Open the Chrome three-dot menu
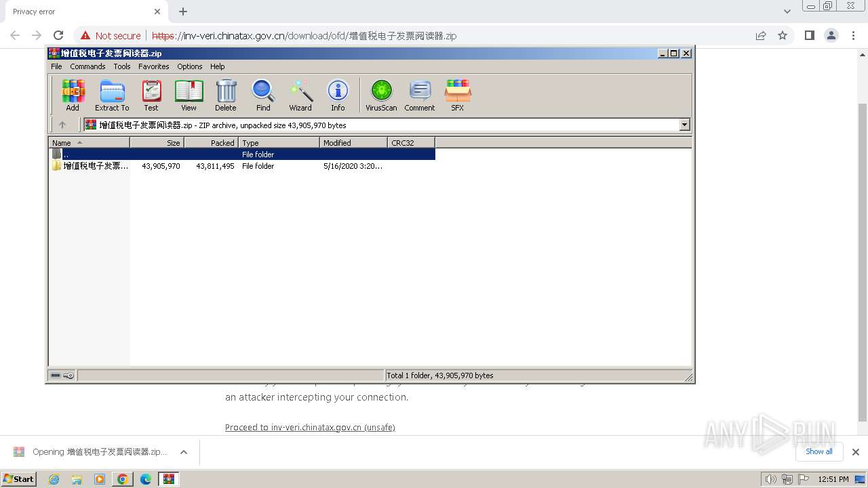This screenshot has height=488, width=868. (852, 35)
